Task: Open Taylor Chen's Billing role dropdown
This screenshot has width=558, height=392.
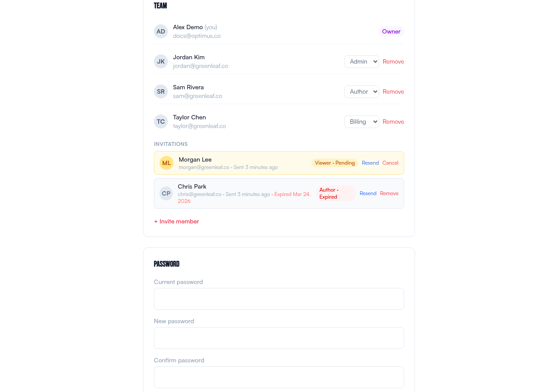Action: (x=361, y=122)
